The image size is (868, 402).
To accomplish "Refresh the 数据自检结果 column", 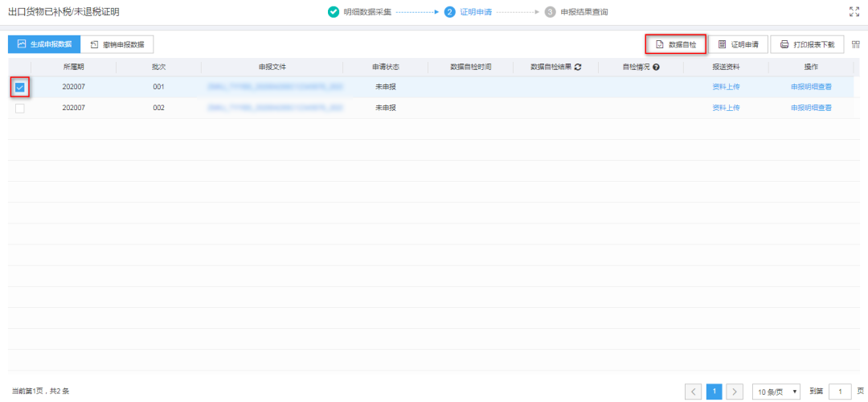I will tap(578, 67).
